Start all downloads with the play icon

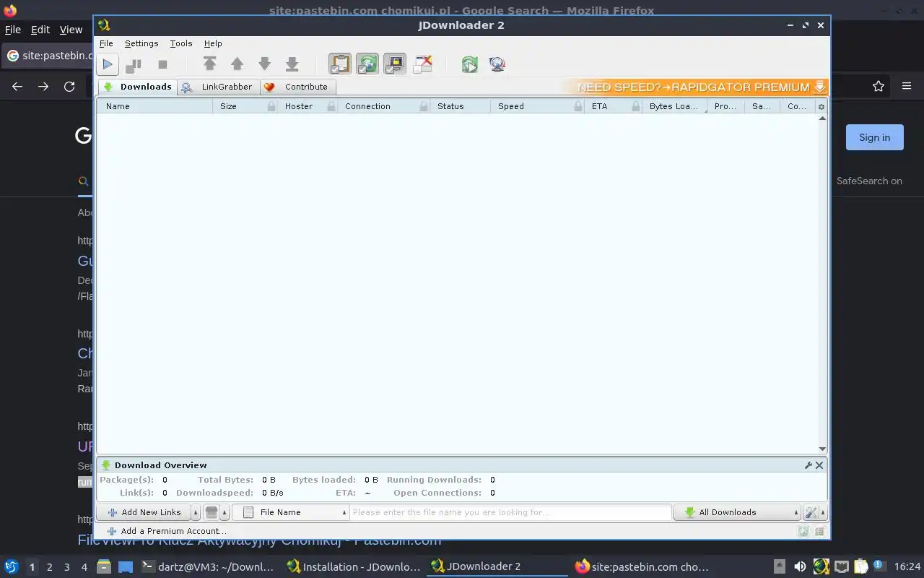(108, 64)
